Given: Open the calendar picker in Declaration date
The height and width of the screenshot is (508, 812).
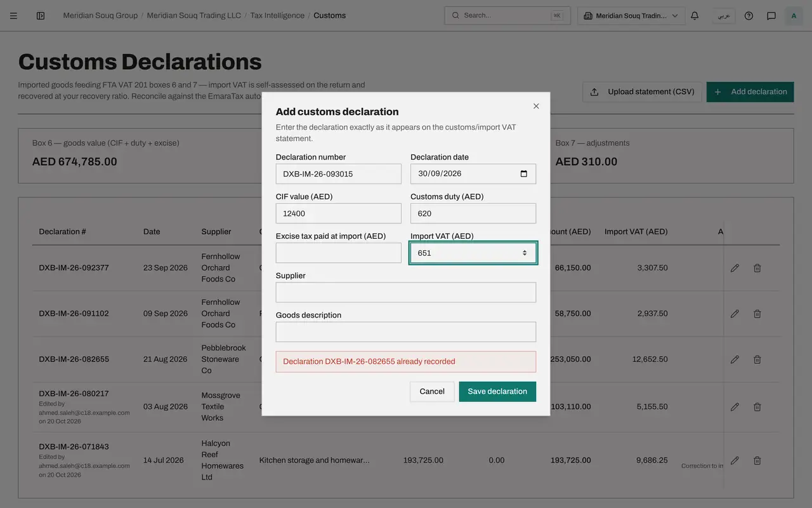Looking at the screenshot, I should click(x=523, y=174).
